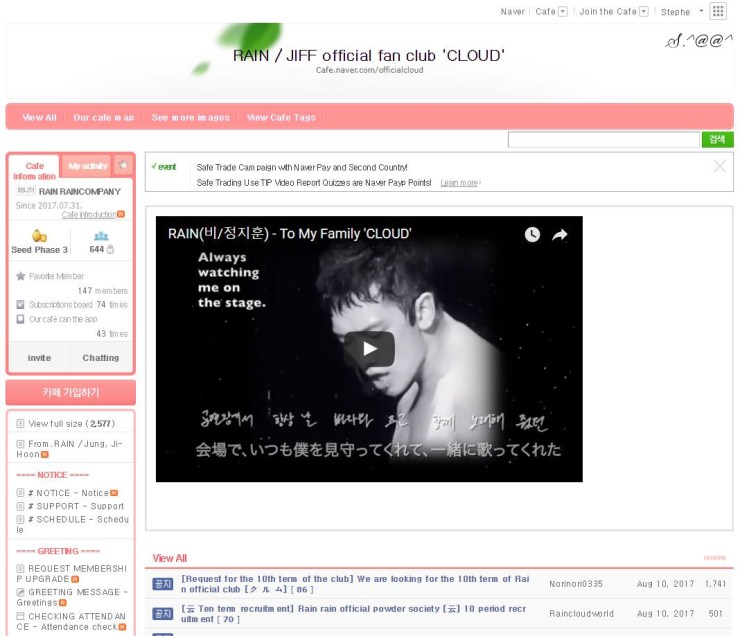Close the Safe Trade event banner
This screenshot has width=740, height=636.
click(719, 166)
